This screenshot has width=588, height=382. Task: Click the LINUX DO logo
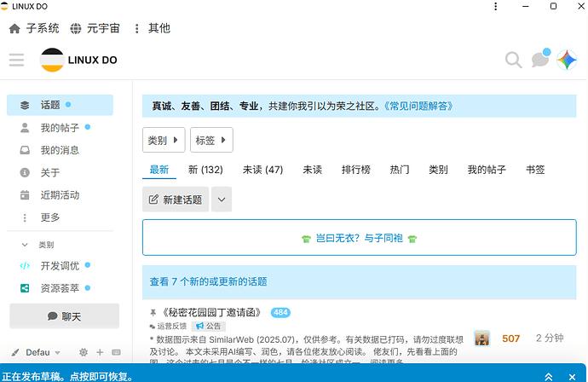(x=78, y=60)
